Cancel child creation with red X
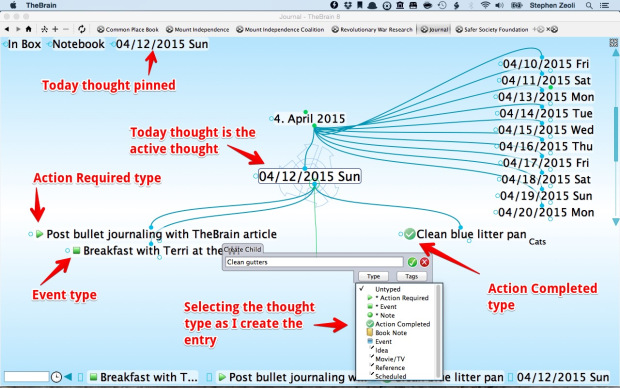The width and height of the screenshot is (620, 388). [424, 262]
